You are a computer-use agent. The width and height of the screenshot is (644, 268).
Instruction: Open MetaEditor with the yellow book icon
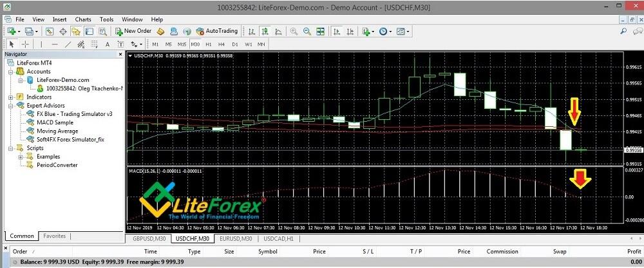pyautogui.click(x=160, y=31)
